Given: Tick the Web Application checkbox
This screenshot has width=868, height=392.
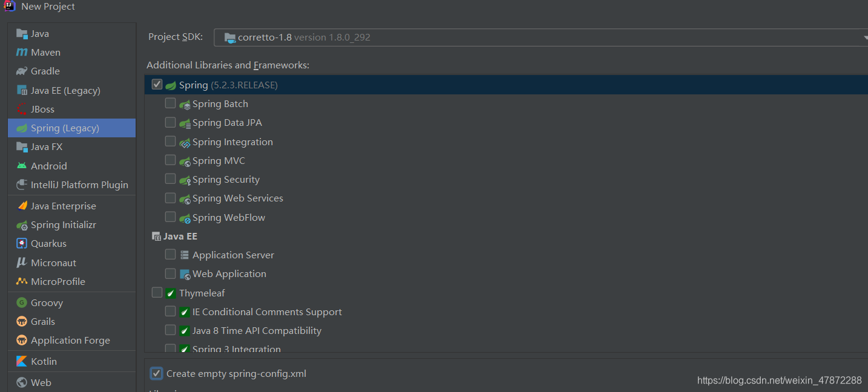Looking at the screenshot, I should 170,273.
